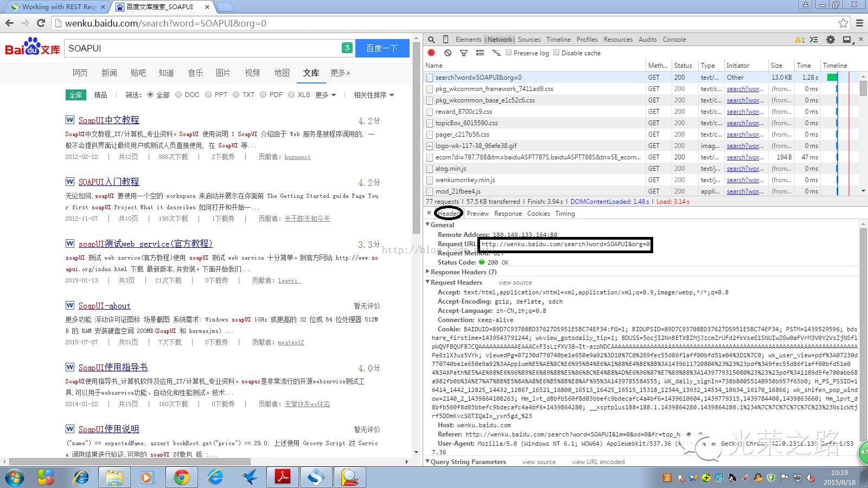Open the request Cookies tab
Screen dimensions: 868x488
coord(538,214)
